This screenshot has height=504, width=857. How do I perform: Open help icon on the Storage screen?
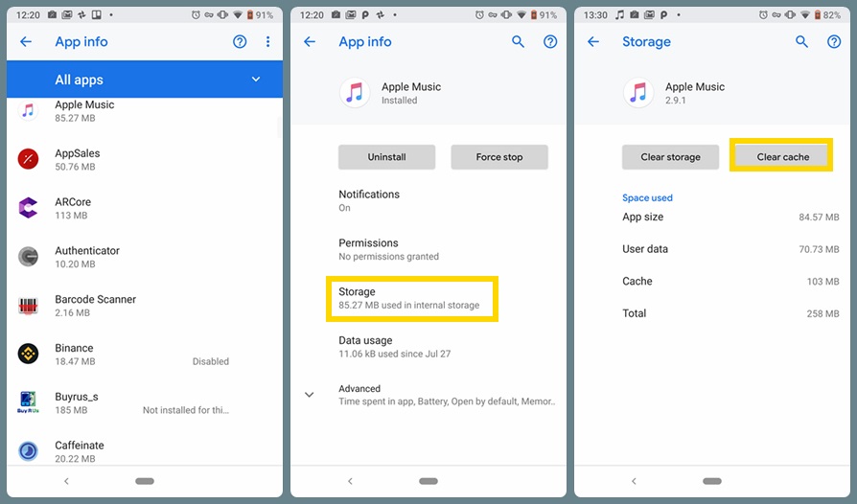(x=834, y=42)
